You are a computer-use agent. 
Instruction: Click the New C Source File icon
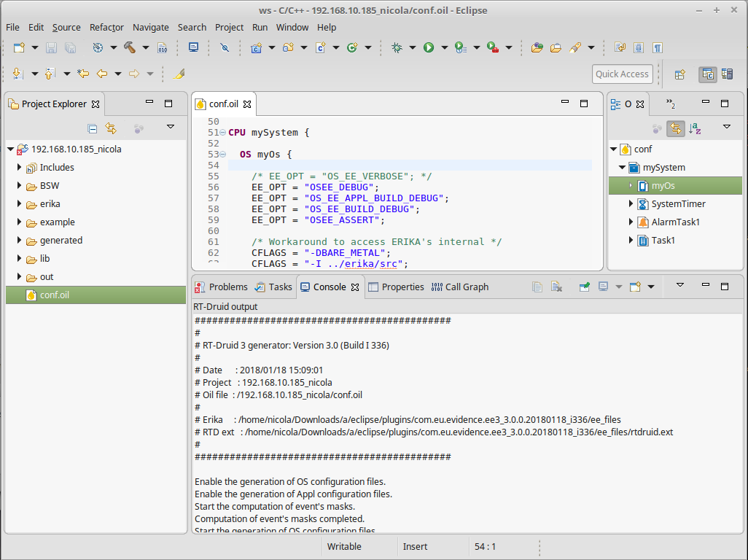tap(321, 47)
